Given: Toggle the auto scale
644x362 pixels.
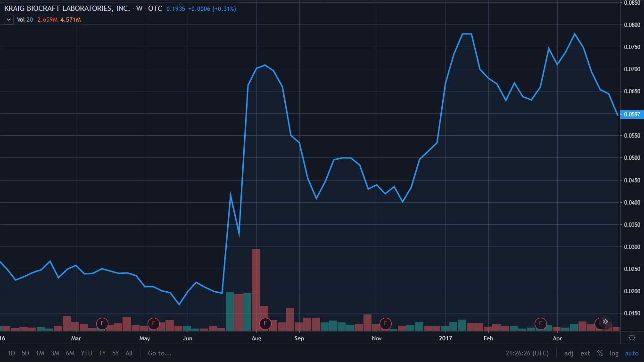Looking at the screenshot, I should pyautogui.click(x=632, y=353).
